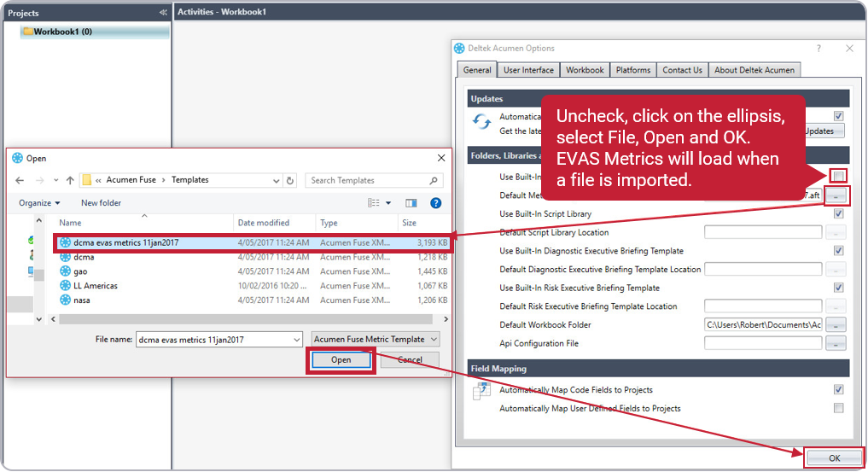868x472 pixels.
Task: Expand the File name dropdown
Action: click(297, 340)
